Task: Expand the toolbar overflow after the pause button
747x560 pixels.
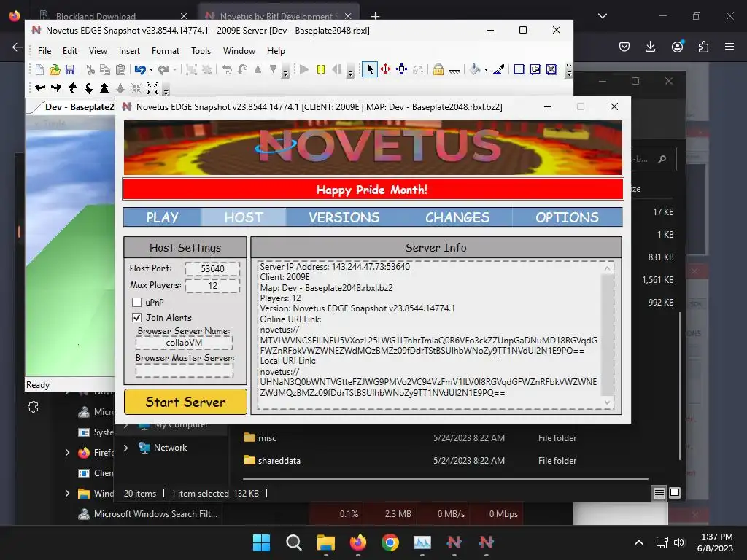Action: 350,73
